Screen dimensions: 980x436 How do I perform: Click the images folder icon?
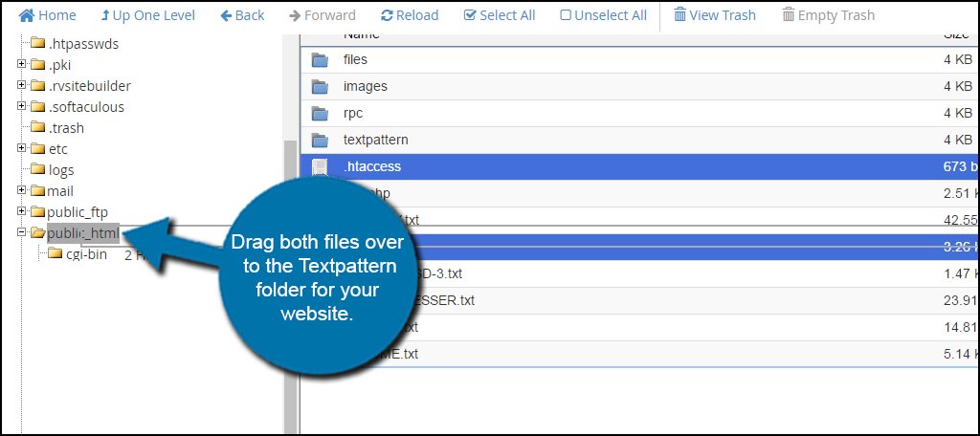pos(320,86)
